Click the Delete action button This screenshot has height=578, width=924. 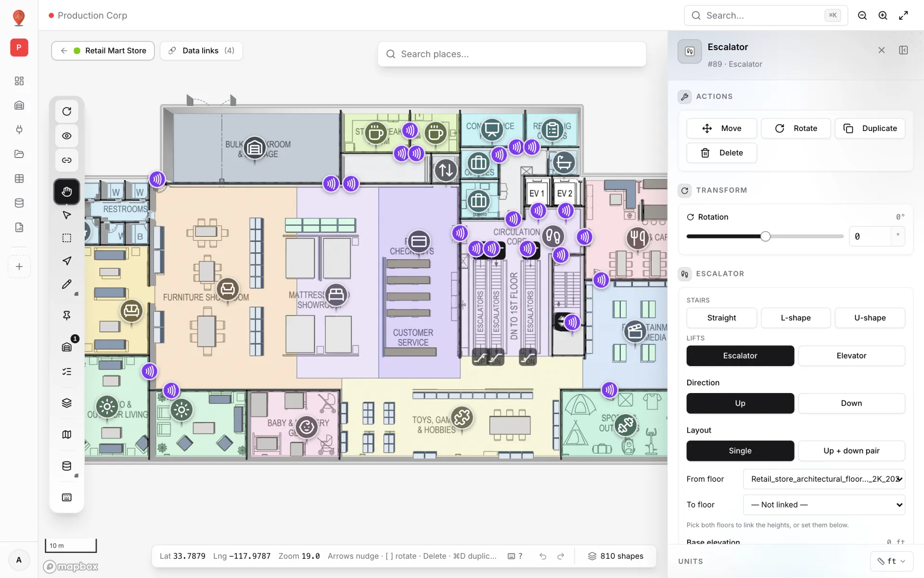click(721, 153)
